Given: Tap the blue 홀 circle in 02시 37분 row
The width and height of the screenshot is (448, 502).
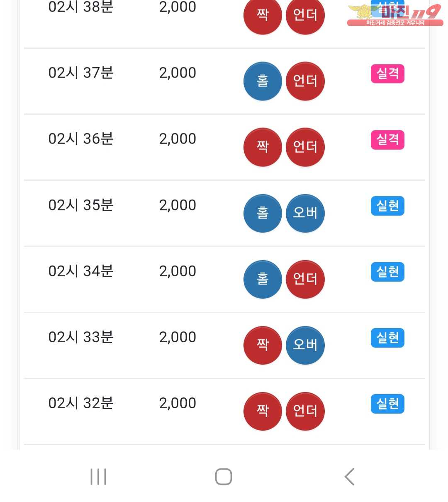Looking at the screenshot, I should pos(263,81).
